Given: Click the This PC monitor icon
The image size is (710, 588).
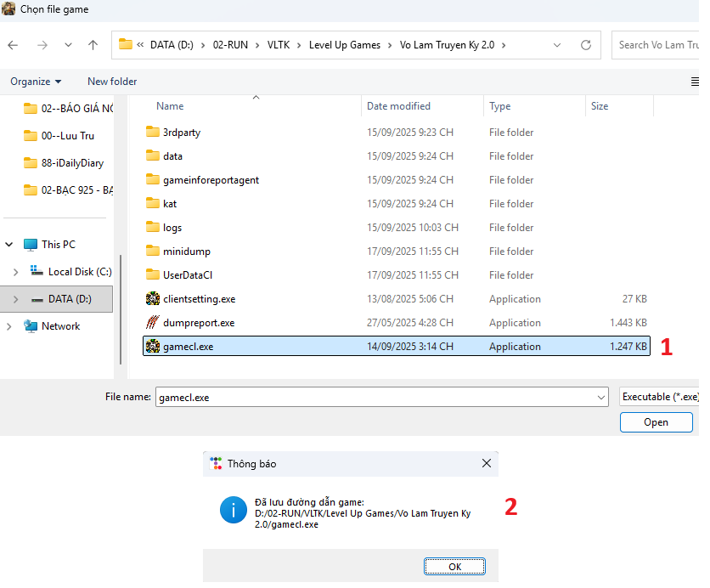Looking at the screenshot, I should [x=31, y=245].
